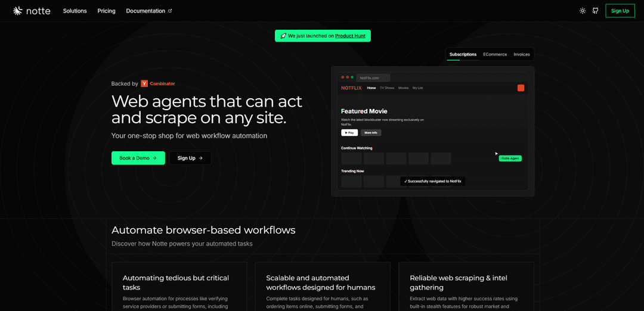Click the NOTFLIX brand logo text
This screenshot has height=311, width=644.
coord(351,88)
